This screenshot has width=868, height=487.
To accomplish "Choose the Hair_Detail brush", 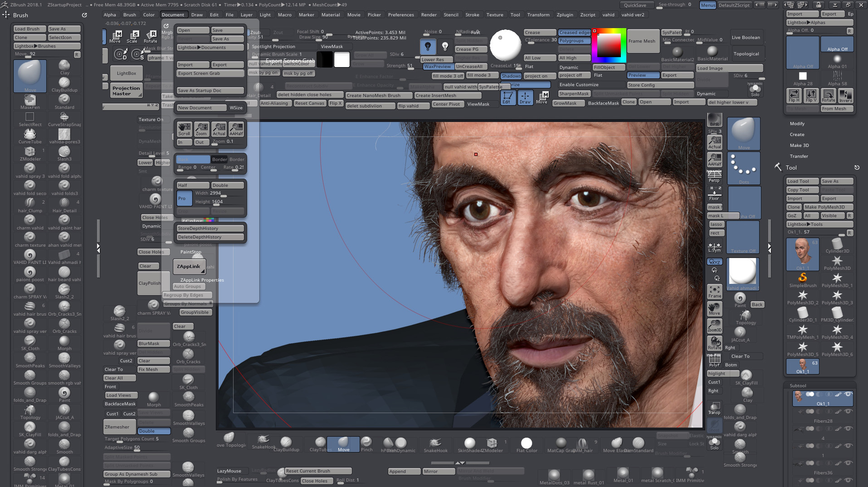I will (x=64, y=205).
